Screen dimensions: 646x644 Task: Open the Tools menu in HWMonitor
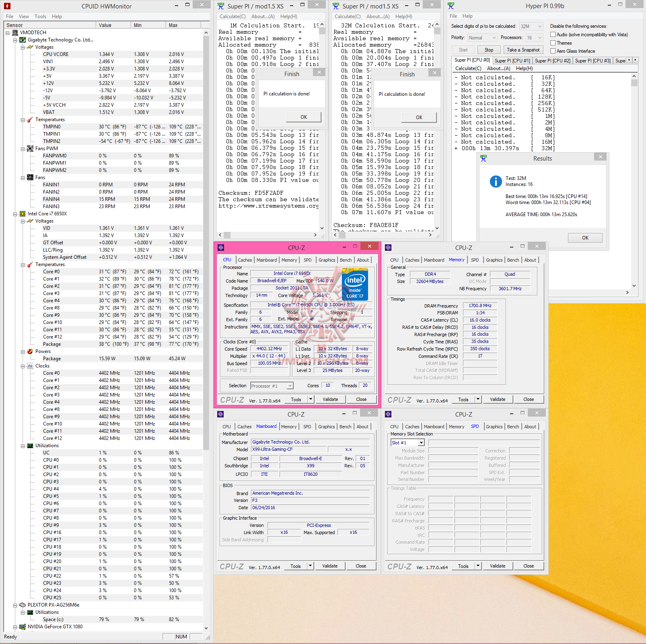coord(40,17)
